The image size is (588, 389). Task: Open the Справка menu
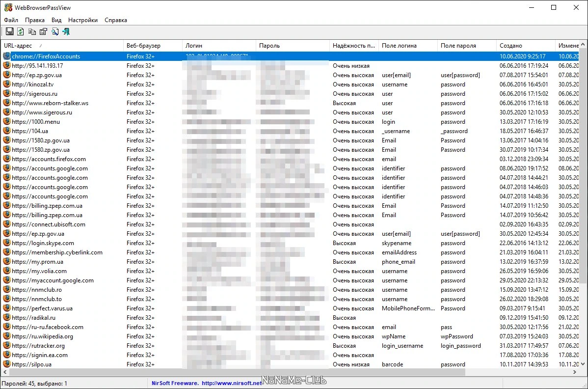[115, 20]
